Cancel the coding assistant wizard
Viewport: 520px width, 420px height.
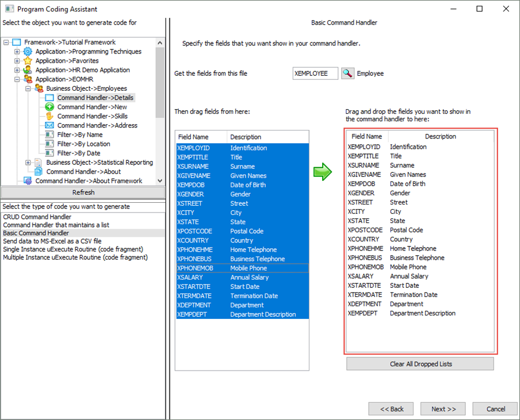pos(495,409)
